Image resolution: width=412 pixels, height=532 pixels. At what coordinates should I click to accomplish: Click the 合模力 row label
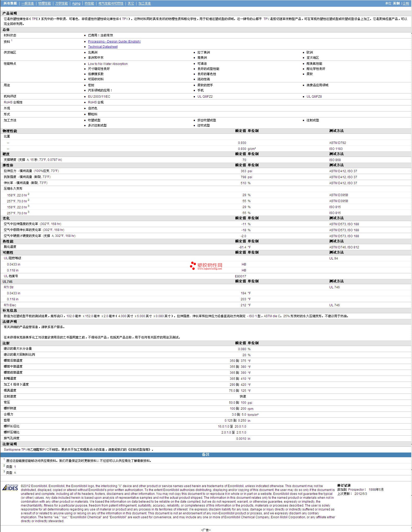8,414
